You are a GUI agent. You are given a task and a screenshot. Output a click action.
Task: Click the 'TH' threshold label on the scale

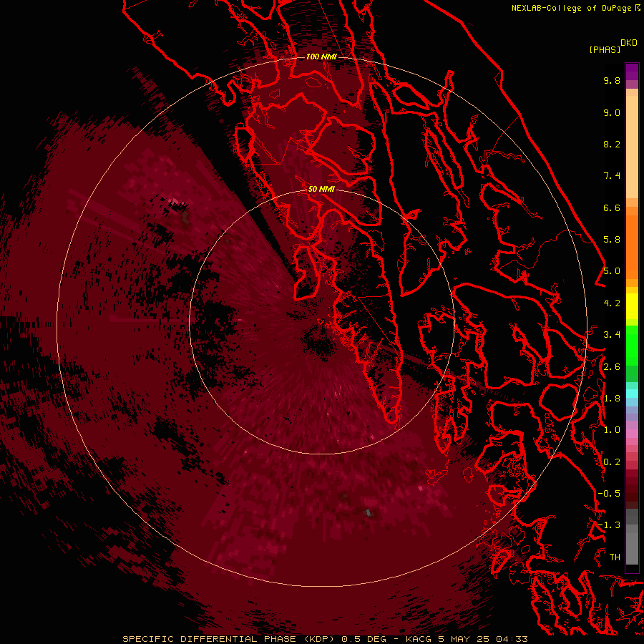point(615,557)
